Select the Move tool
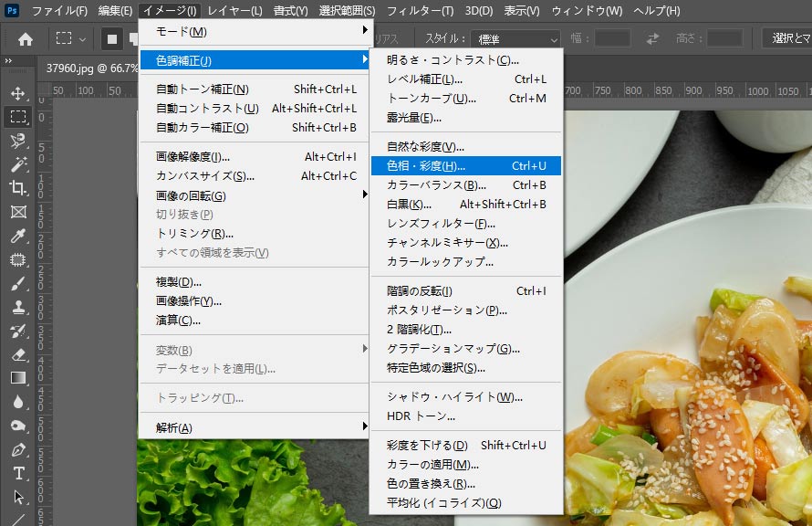Viewport: 812px width, 526px height. pos(18,93)
